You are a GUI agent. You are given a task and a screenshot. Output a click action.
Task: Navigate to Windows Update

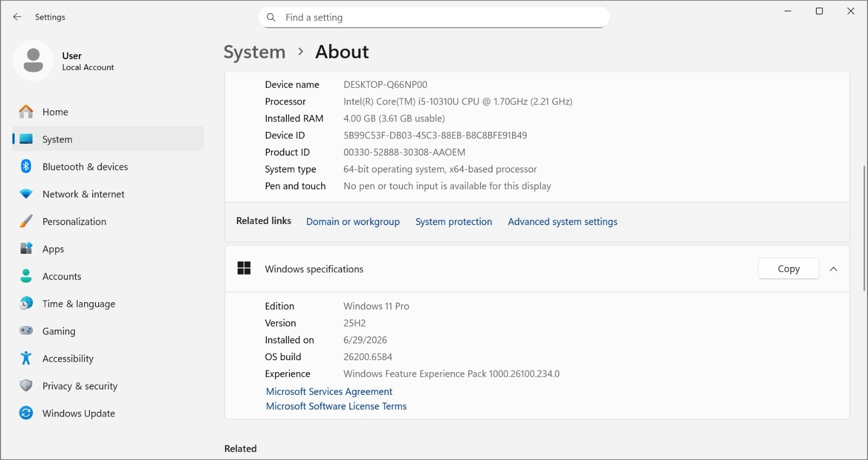[x=108, y=413]
